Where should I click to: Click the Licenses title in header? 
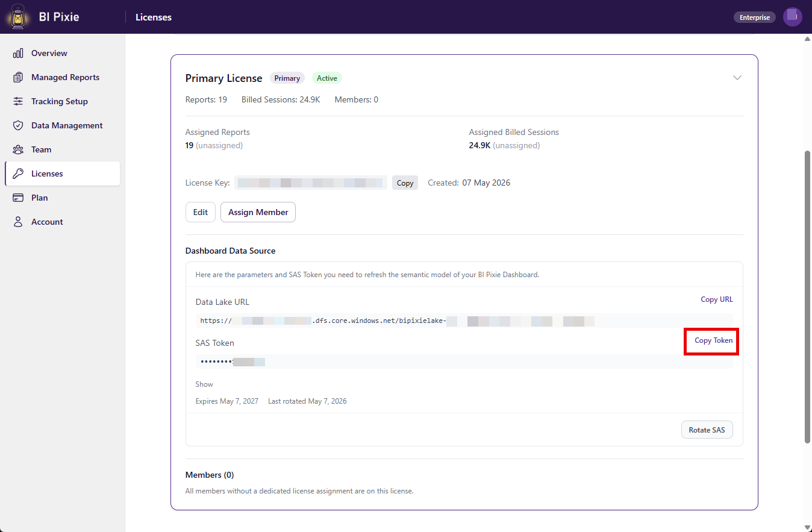point(154,17)
